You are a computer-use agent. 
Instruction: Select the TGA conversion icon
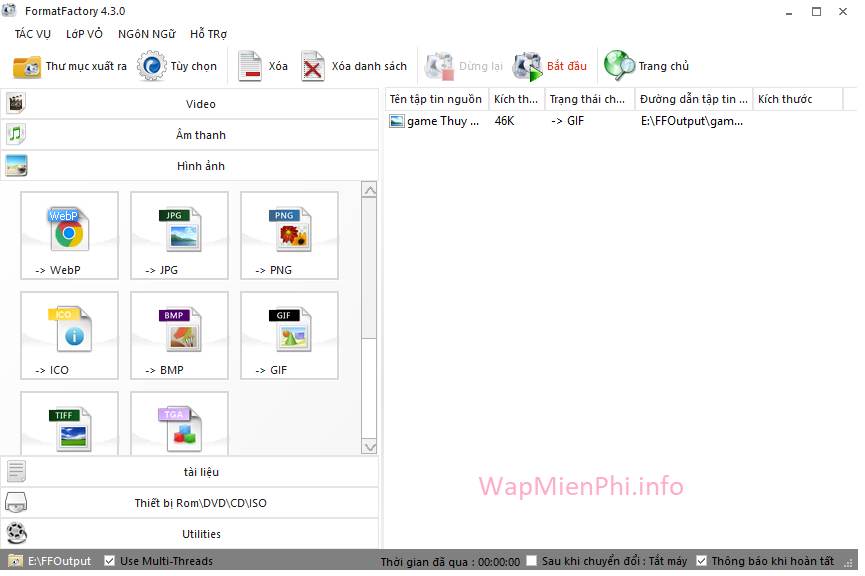tap(179, 424)
